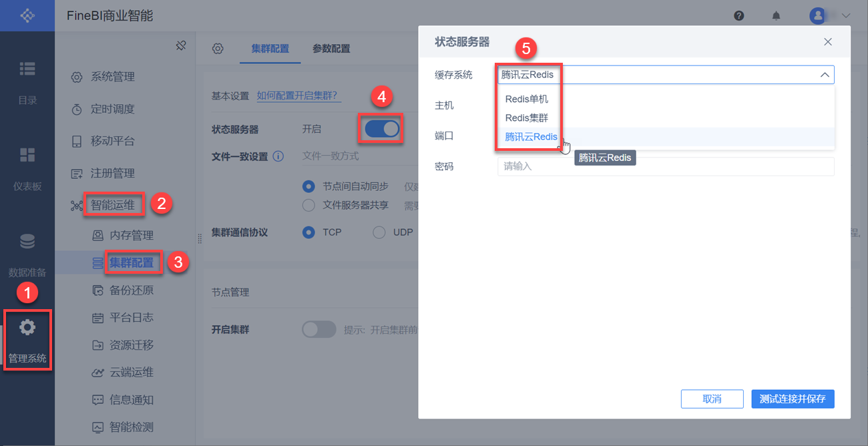Select 文件服务器共享 radio option
Viewport: 868px width, 446px height.
[308, 205]
